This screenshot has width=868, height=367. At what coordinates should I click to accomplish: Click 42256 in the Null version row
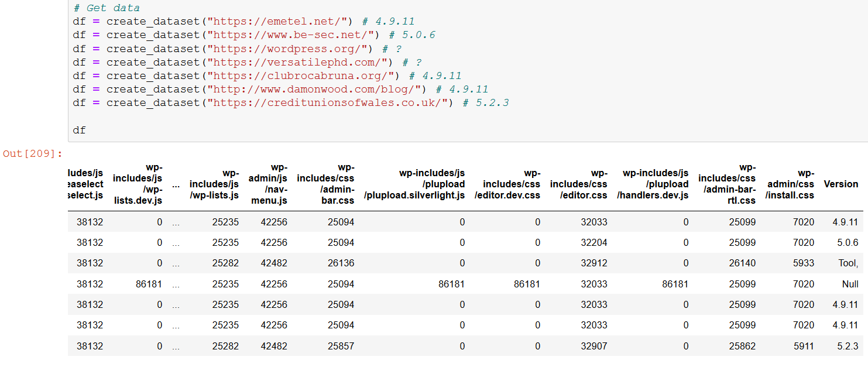pos(274,284)
